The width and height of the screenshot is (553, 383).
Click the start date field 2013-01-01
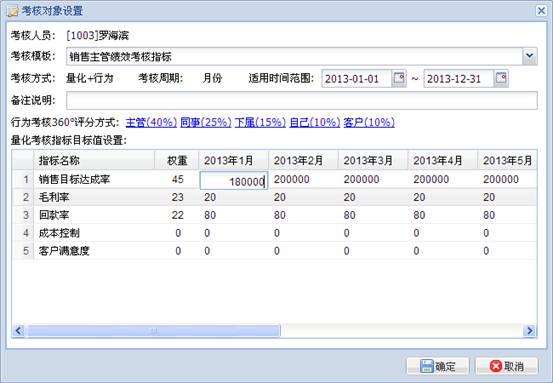(357, 79)
